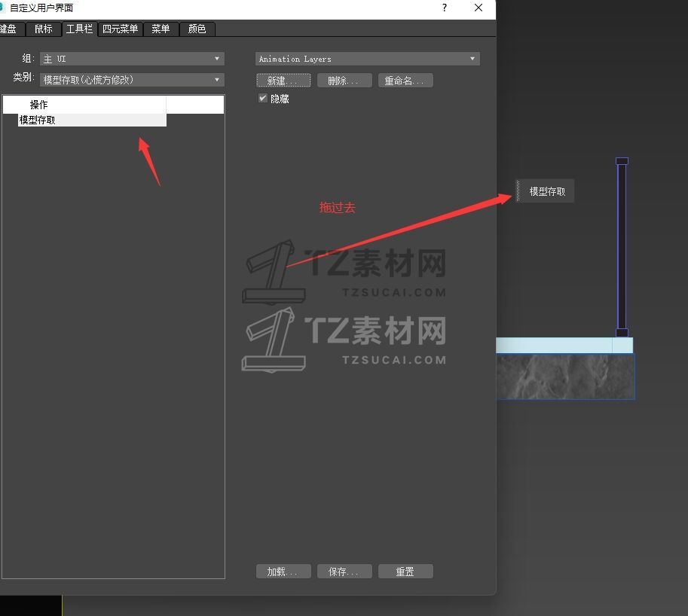
Task: Click the floating toolbar grip handle
Action: tap(518, 191)
